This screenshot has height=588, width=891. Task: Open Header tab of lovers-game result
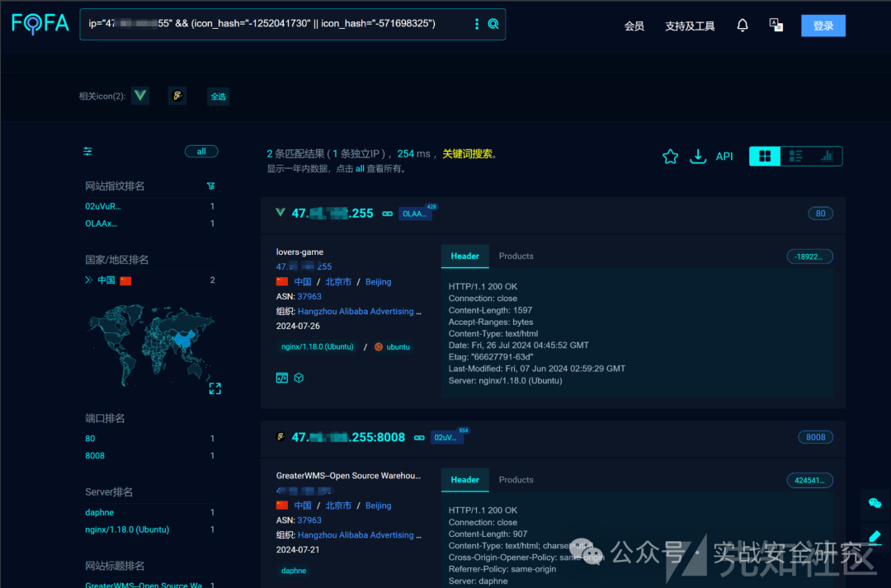[x=464, y=256]
